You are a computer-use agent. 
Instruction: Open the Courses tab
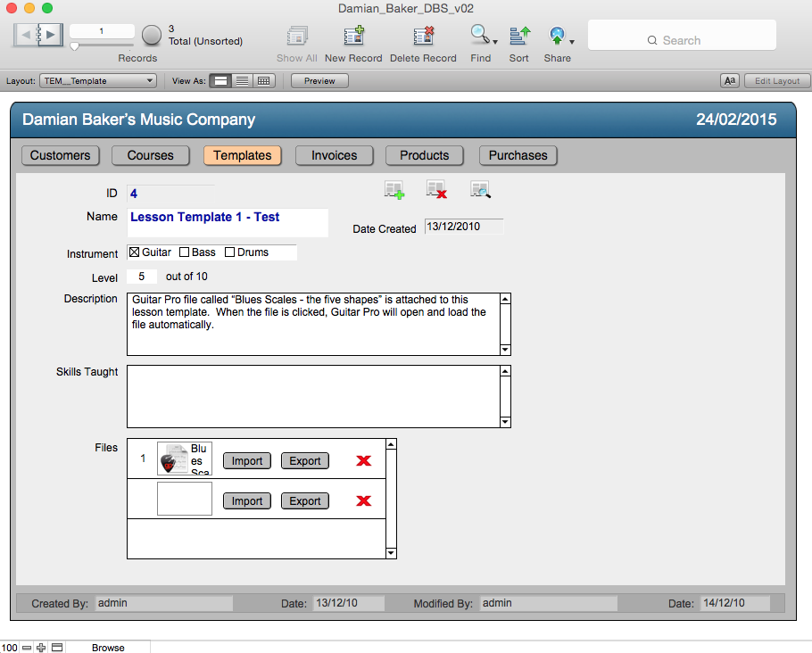pos(151,155)
